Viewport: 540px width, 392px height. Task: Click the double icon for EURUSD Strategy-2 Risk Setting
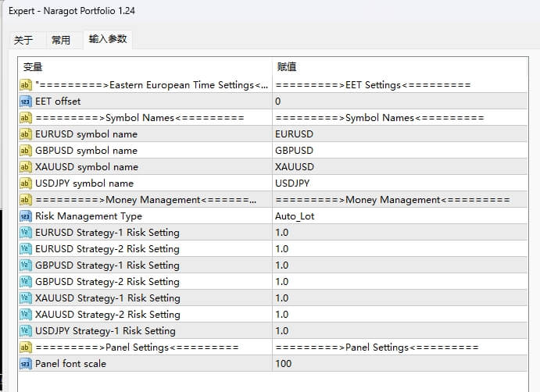tap(26, 249)
